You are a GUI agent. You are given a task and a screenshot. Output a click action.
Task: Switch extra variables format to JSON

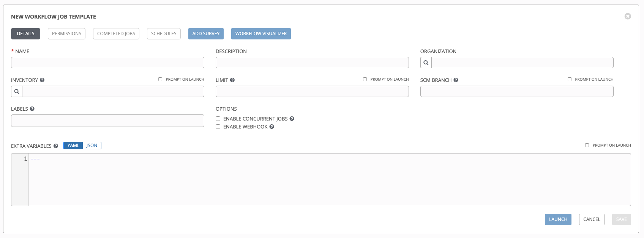pos(92,146)
